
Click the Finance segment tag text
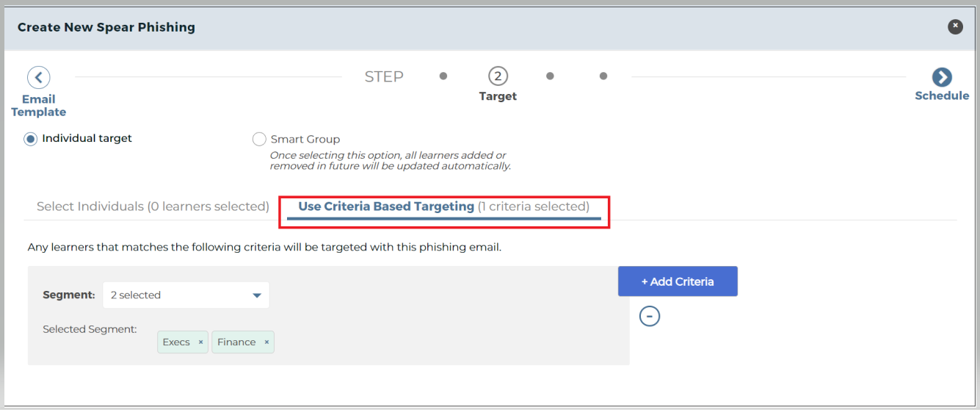(236, 342)
